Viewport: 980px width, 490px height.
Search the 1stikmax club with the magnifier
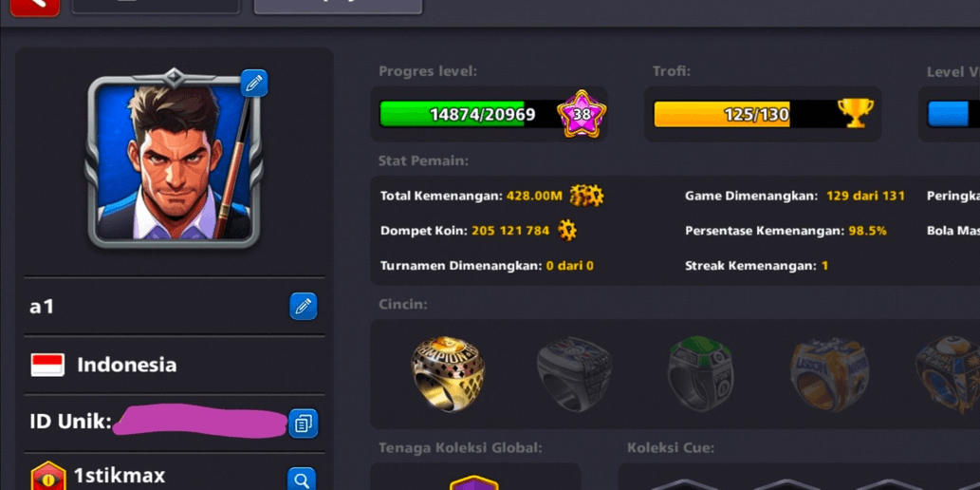pos(302,480)
